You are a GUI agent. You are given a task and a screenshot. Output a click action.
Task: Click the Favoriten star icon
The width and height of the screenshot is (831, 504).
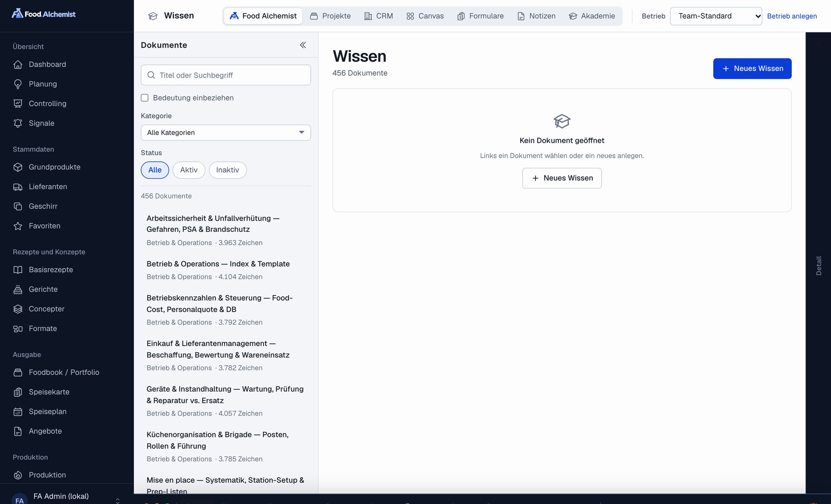pos(18,226)
